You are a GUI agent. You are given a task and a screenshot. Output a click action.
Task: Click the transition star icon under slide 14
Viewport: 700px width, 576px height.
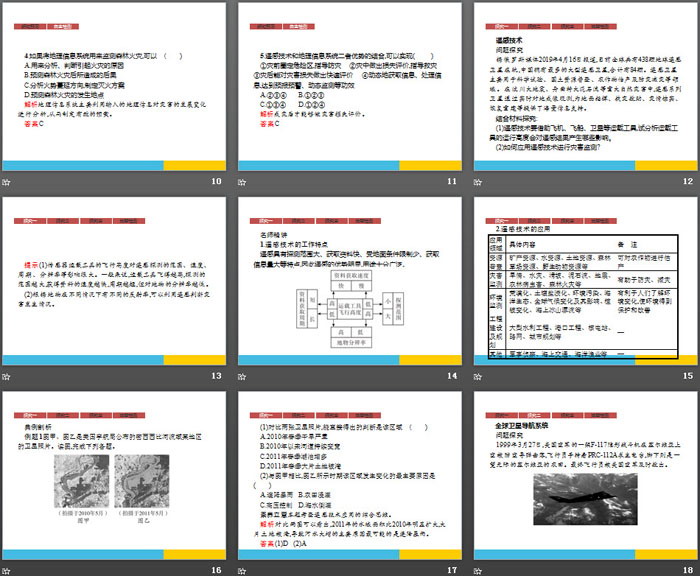243,375
